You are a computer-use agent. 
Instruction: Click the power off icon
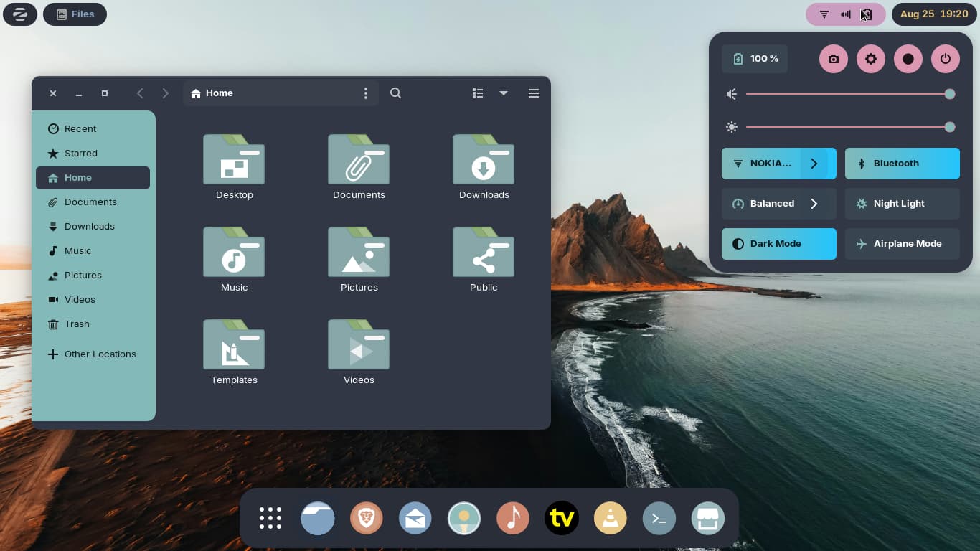pyautogui.click(x=945, y=59)
